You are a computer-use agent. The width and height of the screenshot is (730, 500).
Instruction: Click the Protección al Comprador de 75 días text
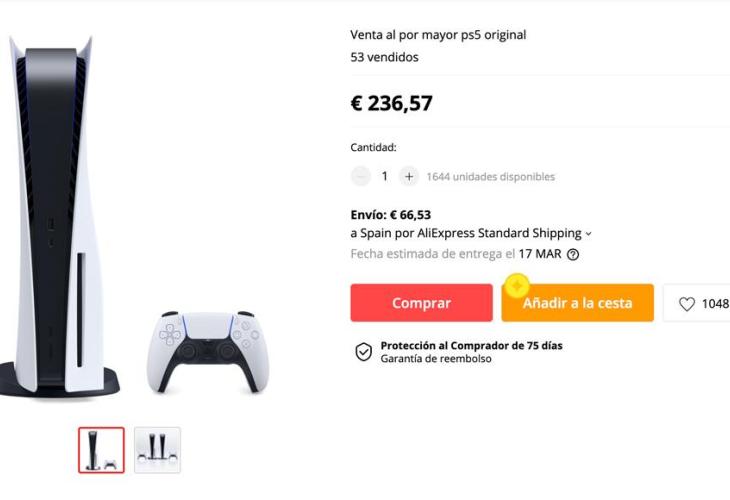[x=471, y=345]
